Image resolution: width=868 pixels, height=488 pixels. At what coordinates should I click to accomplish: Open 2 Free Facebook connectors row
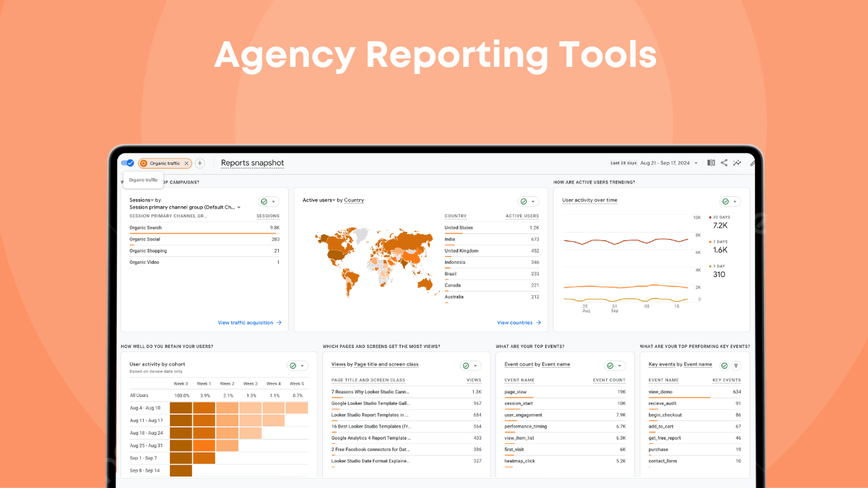click(x=407, y=450)
